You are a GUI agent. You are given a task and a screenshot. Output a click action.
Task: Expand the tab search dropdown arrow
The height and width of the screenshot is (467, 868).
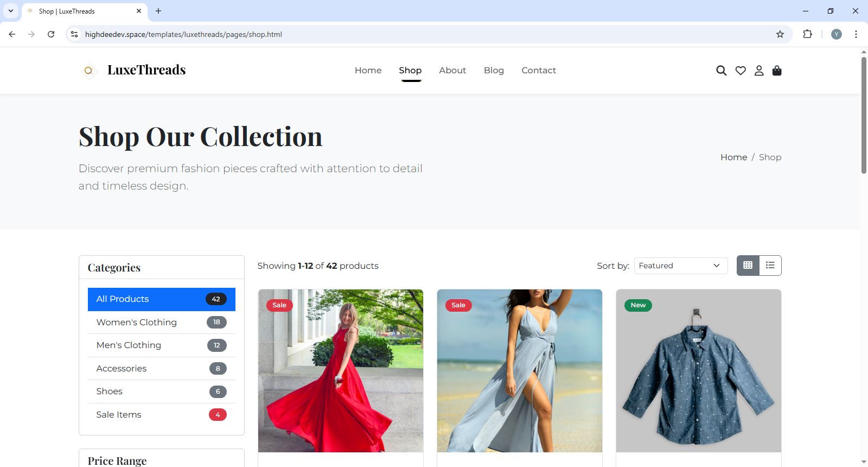pyautogui.click(x=11, y=11)
